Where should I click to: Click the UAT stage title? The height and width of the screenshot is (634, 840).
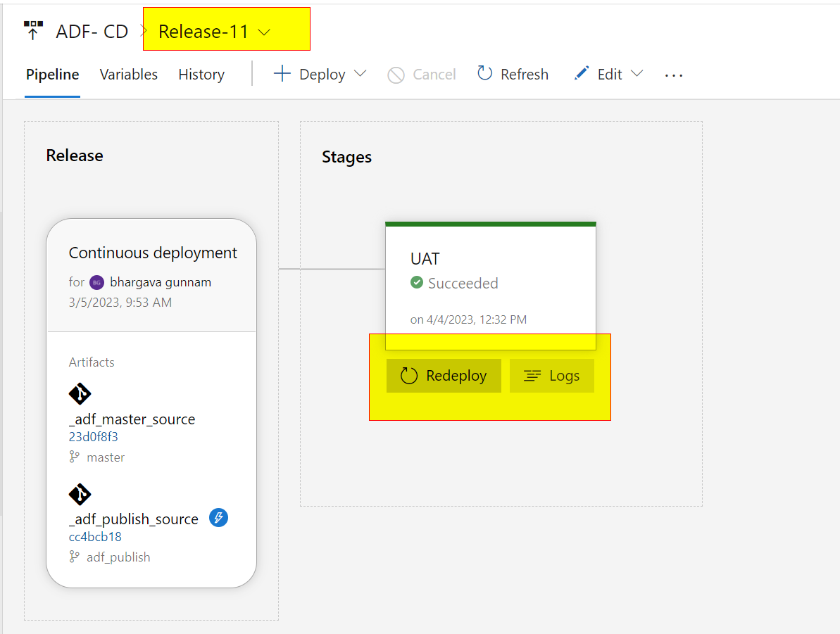tap(425, 259)
